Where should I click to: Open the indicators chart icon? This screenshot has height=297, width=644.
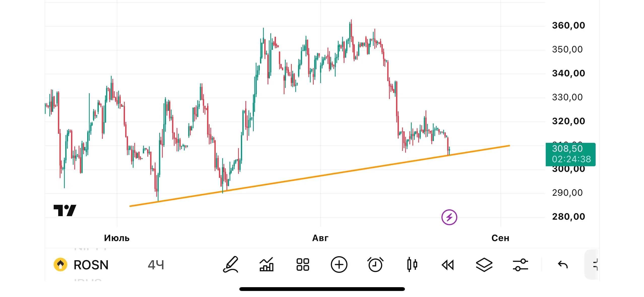(x=267, y=265)
